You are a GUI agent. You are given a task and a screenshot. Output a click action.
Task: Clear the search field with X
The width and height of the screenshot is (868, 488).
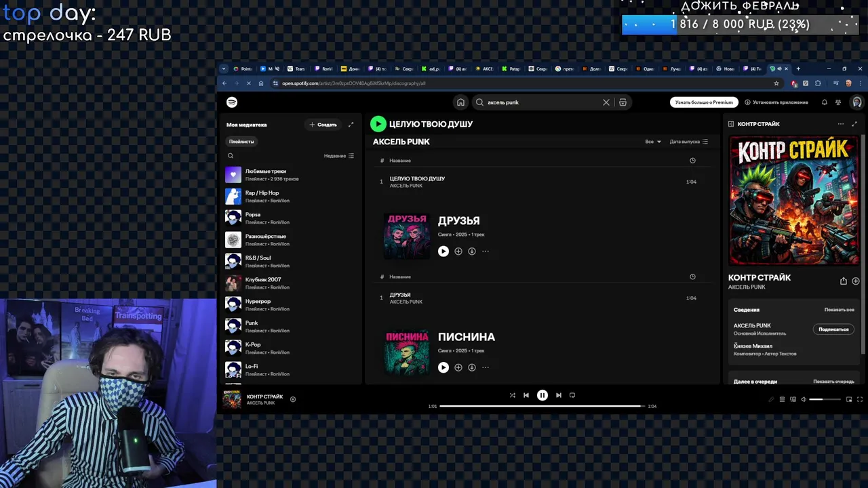606,102
